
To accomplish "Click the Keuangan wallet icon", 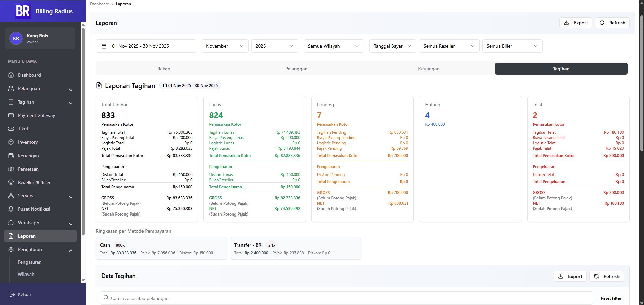I will [11, 156].
